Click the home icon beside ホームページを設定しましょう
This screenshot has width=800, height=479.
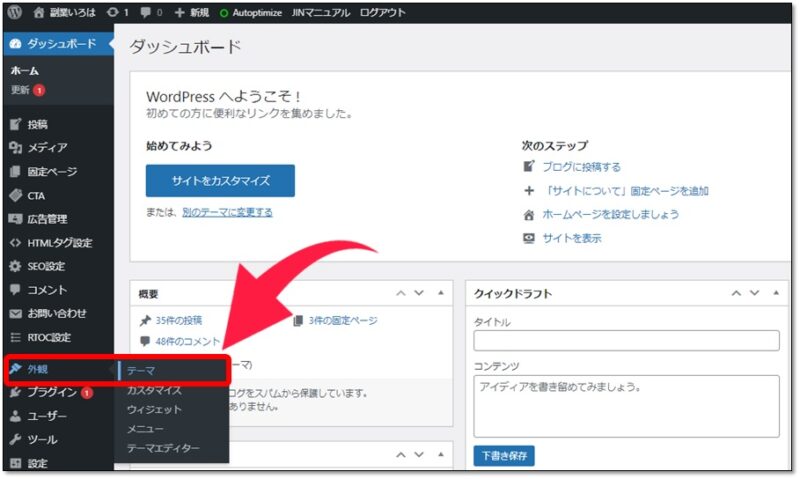click(529, 215)
